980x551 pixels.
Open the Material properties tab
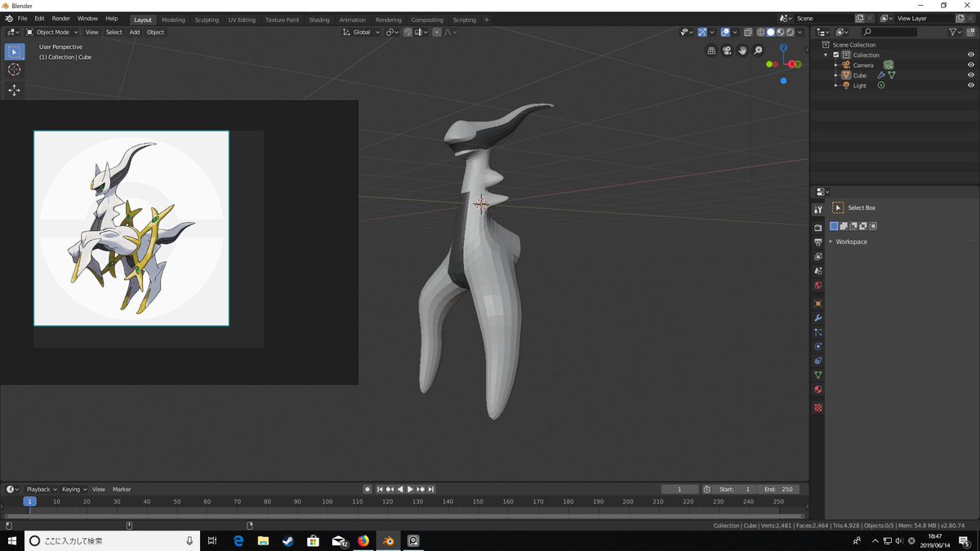[x=818, y=389]
